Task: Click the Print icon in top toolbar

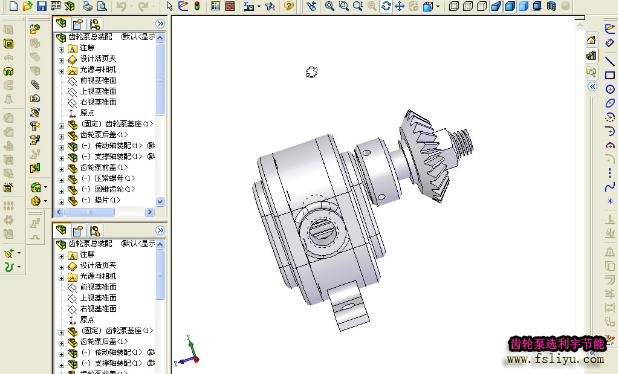Action: 87,6
